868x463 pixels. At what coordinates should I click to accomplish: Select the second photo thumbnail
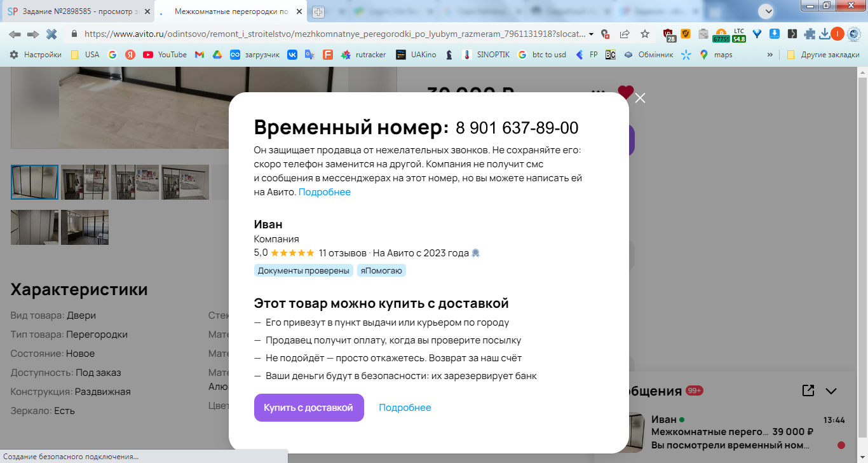[x=85, y=182]
